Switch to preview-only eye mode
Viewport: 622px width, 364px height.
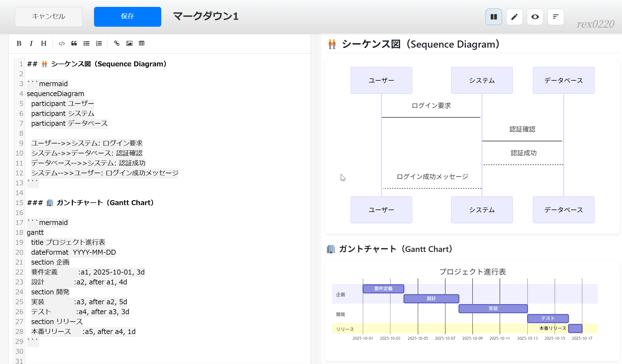tap(535, 17)
